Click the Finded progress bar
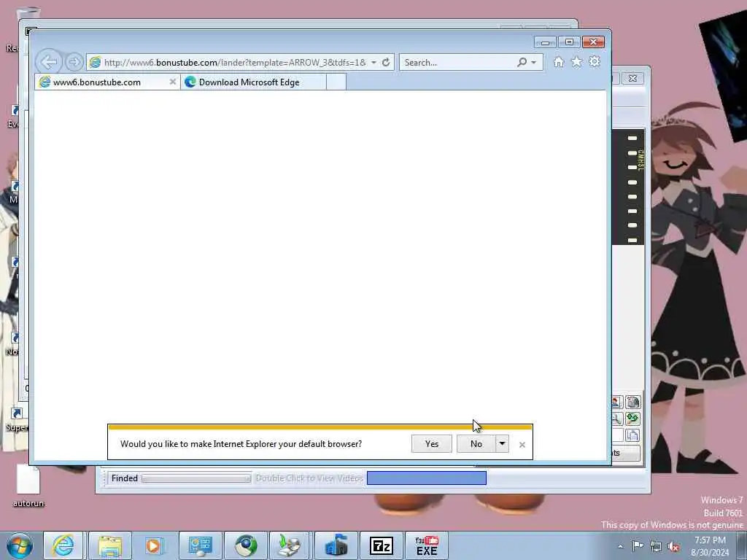The image size is (747, 560). [x=196, y=478]
